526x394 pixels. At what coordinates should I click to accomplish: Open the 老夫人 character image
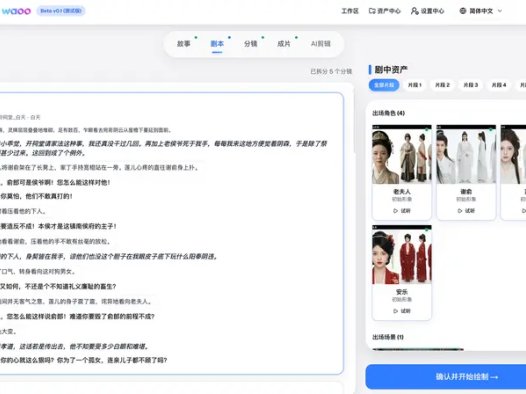pyautogui.click(x=402, y=155)
